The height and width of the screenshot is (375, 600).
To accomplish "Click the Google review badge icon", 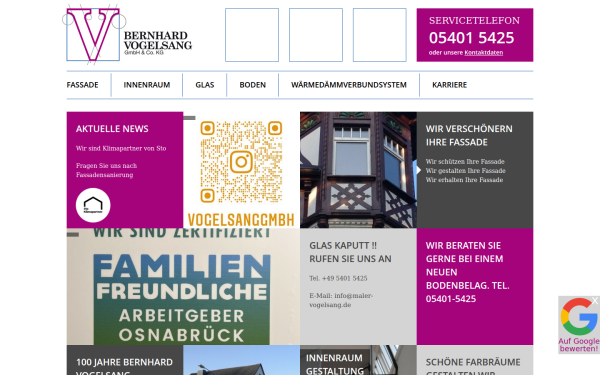I will click(x=579, y=316).
